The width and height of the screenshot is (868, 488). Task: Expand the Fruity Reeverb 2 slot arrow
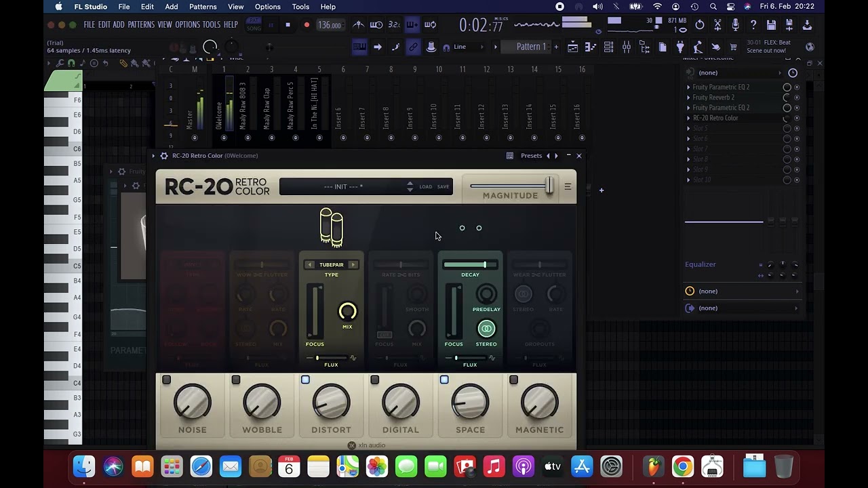click(688, 98)
